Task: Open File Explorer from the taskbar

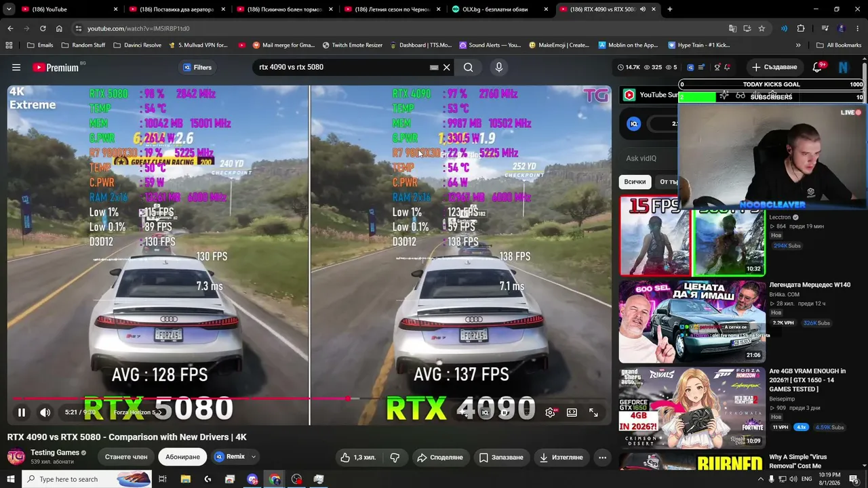Action: coord(186,479)
